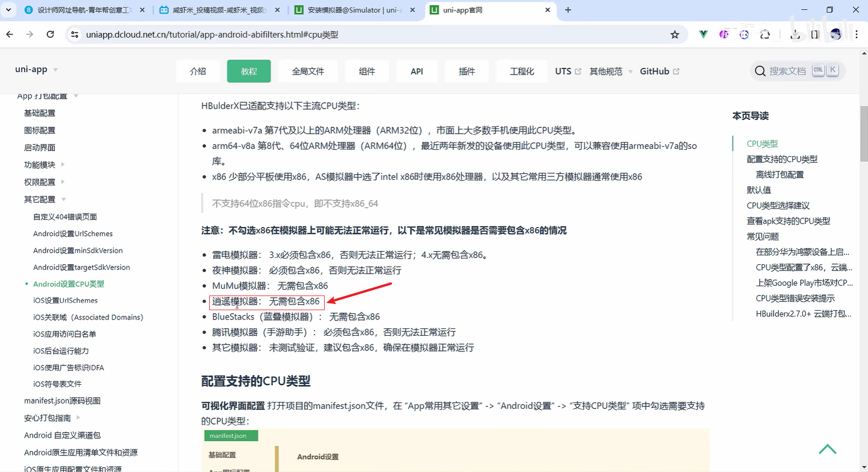The image size is (868, 472).
Task: Expand the 权限配置 sidebar item
Action: [x=44, y=182]
